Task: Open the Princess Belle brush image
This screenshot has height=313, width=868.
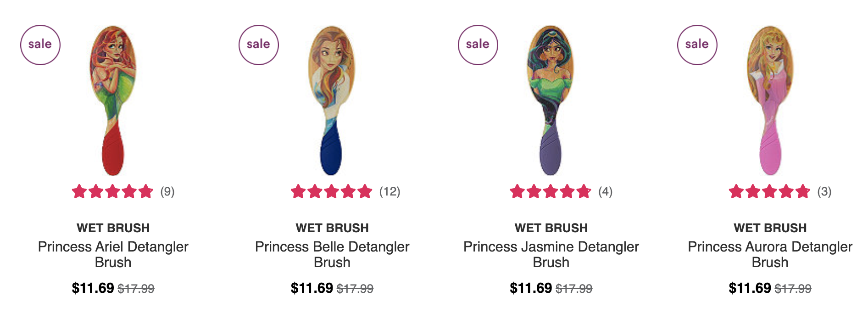Action: pos(332,101)
